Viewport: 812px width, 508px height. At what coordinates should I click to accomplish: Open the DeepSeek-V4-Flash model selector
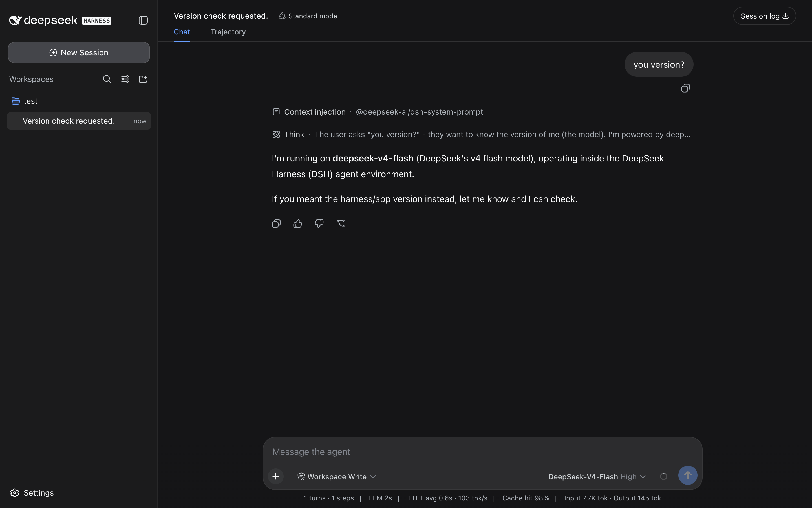pyautogui.click(x=597, y=476)
